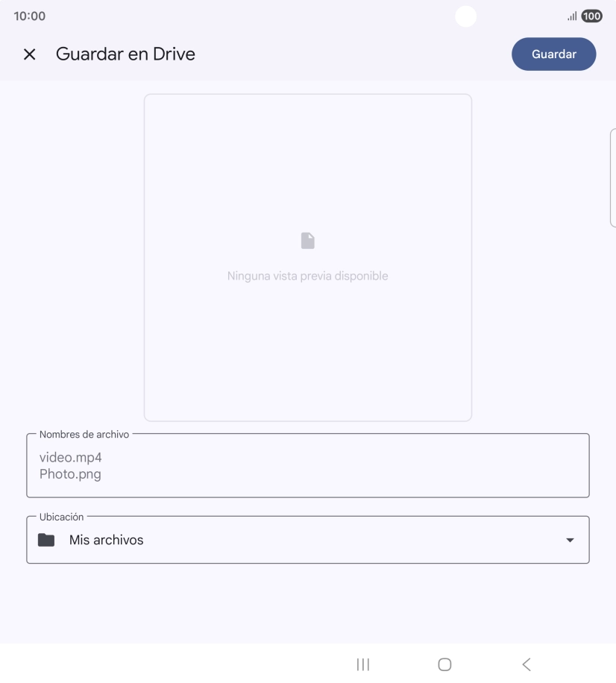Tap the 10:00 clock in status bar
This screenshot has height=683, width=616.
pyautogui.click(x=30, y=16)
